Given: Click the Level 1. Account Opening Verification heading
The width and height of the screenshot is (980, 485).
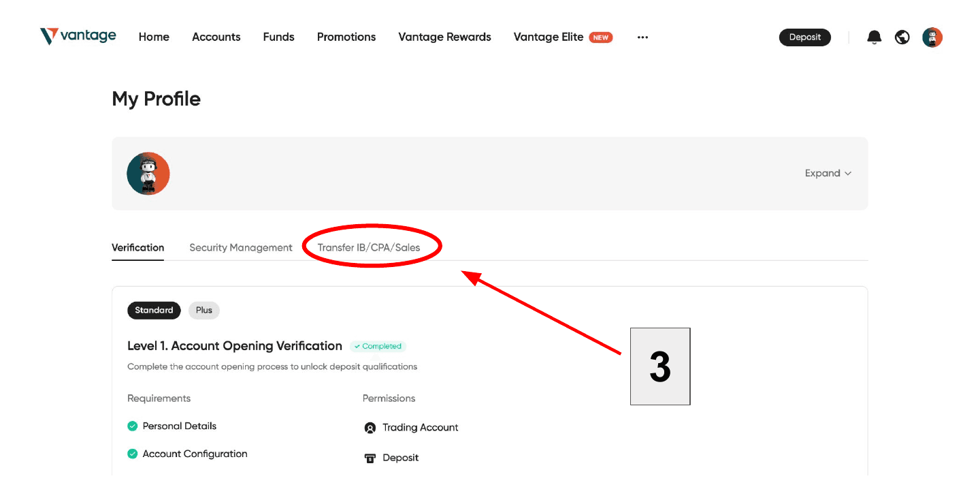Looking at the screenshot, I should point(235,346).
